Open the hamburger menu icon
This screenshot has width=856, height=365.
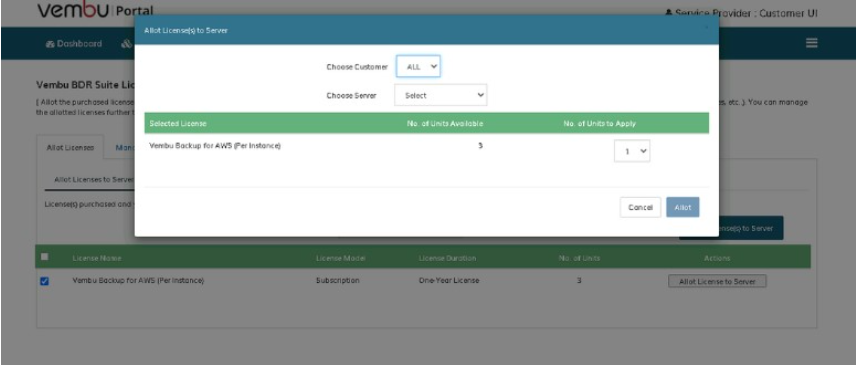click(x=812, y=43)
